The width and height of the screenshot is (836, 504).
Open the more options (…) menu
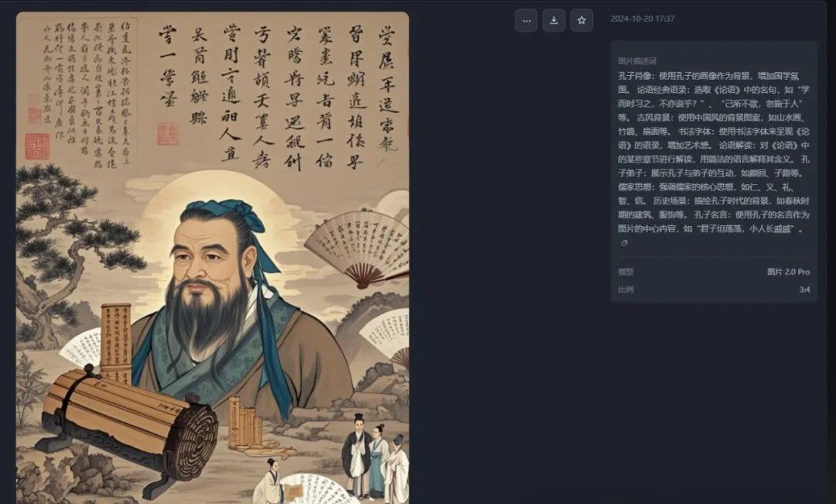(526, 20)
